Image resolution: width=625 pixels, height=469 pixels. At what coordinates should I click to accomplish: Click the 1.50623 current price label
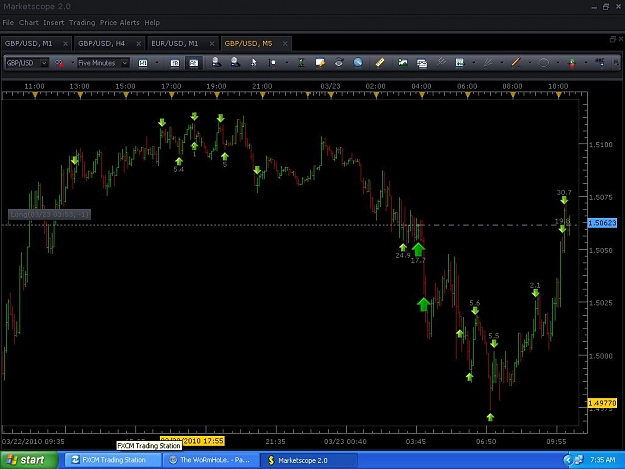pyautogui.click(x=602, y=223)
